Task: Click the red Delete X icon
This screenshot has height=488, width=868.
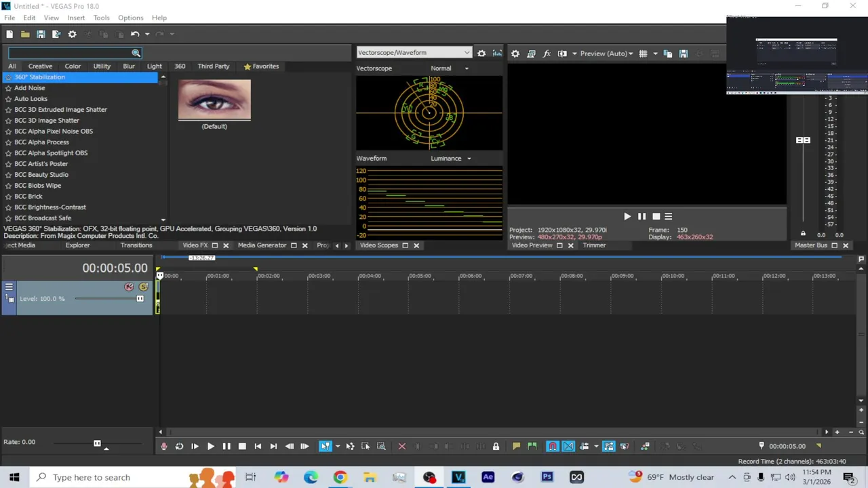Action: point(401,446)
